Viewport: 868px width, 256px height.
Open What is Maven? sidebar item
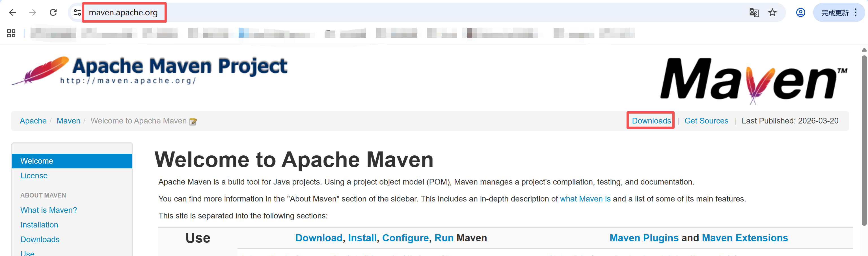tap(49, 210)
